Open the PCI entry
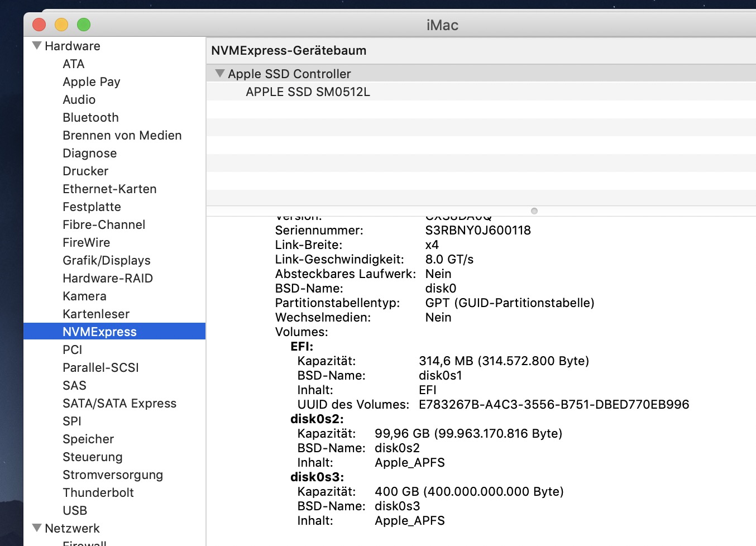 click(73, 349)
